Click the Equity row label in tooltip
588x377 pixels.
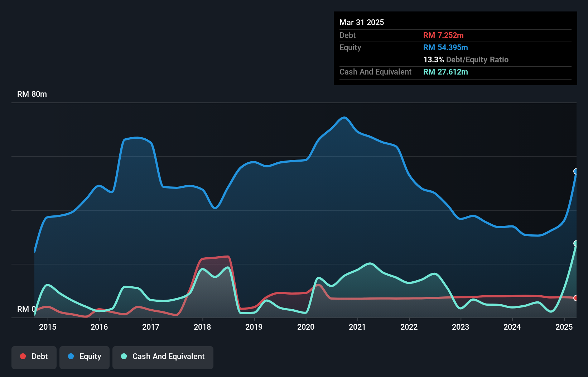tap(350, 47)
